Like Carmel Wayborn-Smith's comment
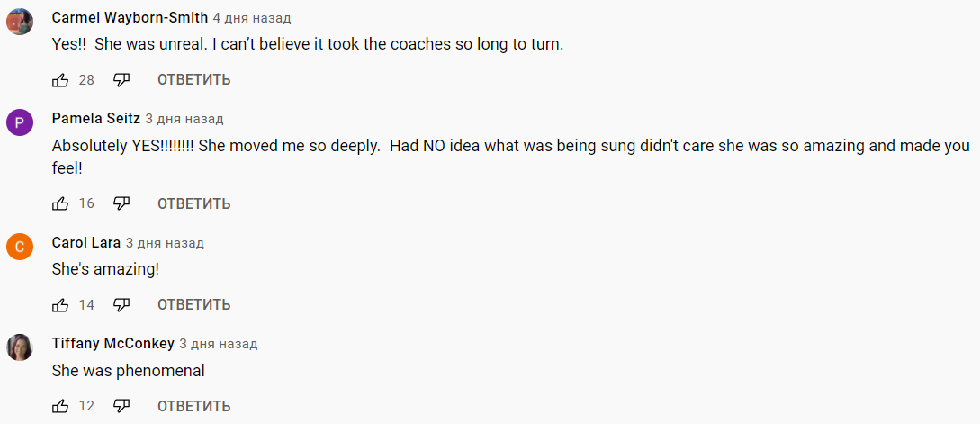The image size is (980, 424). click(x=60, y=80)
